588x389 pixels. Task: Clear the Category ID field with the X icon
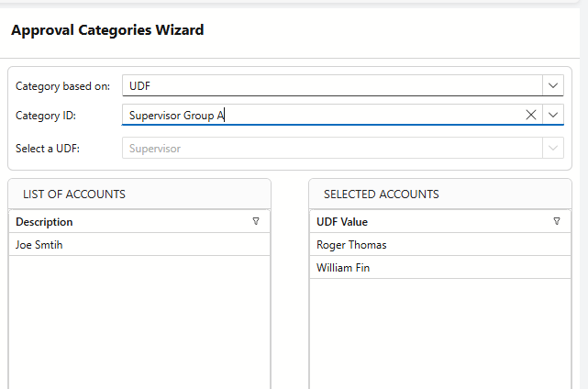530,115
